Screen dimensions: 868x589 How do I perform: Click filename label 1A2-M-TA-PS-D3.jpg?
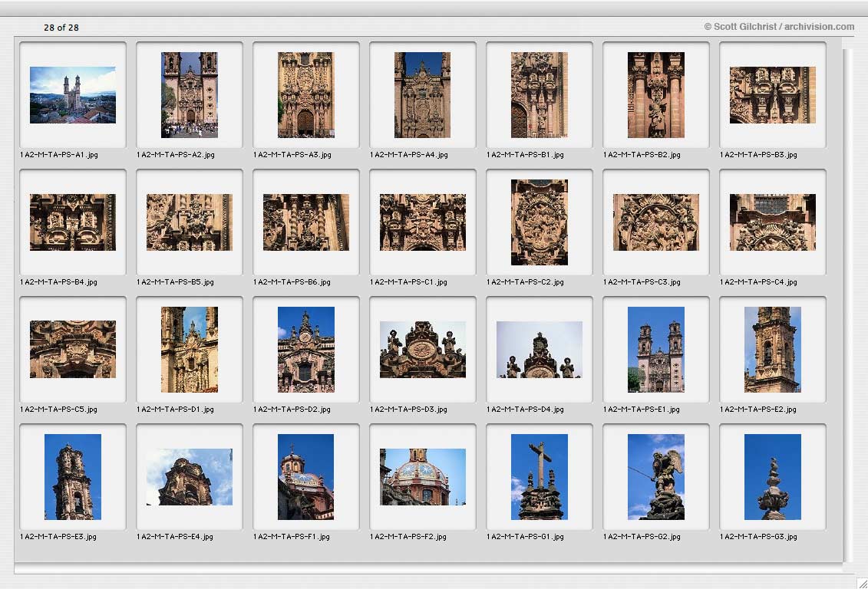(409, 410)
